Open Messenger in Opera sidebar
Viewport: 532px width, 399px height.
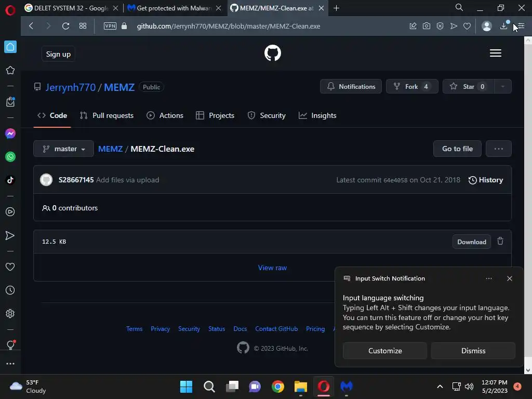[x=10, y=134]
